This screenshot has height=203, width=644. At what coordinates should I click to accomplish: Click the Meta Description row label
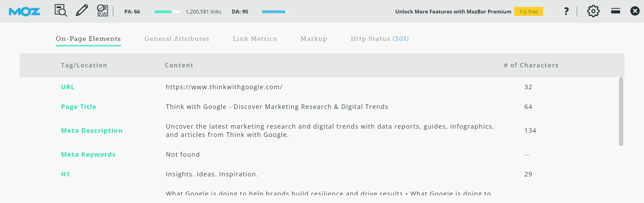coord(92,131)
